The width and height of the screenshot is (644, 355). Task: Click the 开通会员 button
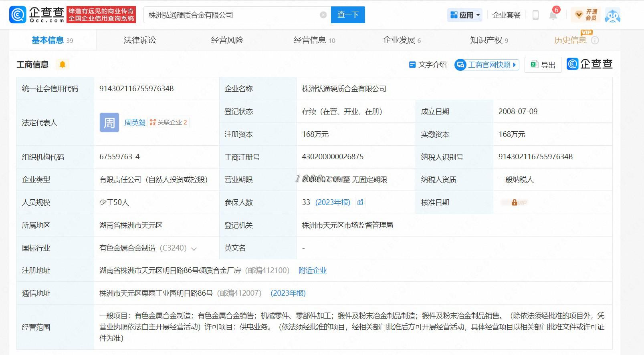click(586, 15)
